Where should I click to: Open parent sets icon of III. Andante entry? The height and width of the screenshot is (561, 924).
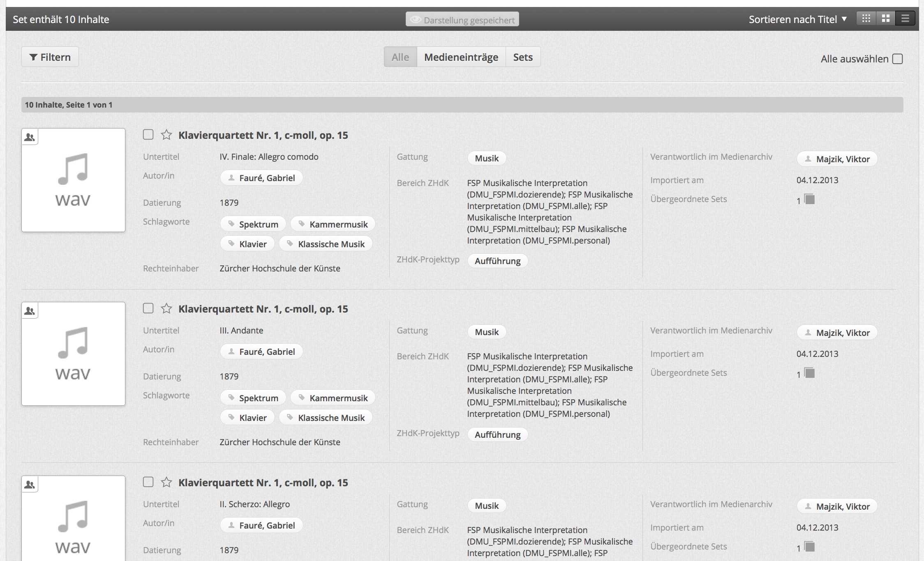coord(809,373)
